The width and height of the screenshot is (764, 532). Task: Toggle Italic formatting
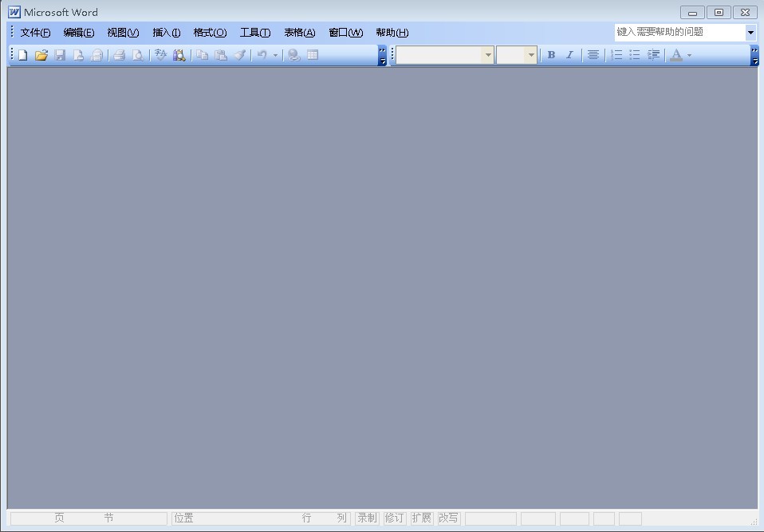click(569, 55)
